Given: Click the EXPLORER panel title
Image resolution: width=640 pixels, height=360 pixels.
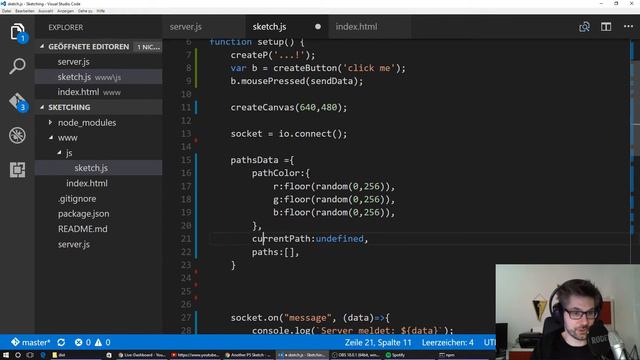Looking at the screenshot, I should pos(66,27).
